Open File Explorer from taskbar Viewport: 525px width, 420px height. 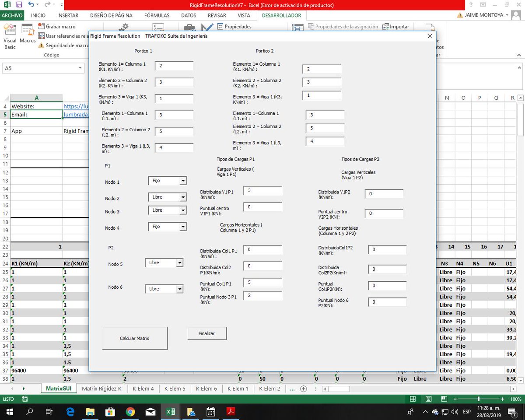tap(90, 412)
